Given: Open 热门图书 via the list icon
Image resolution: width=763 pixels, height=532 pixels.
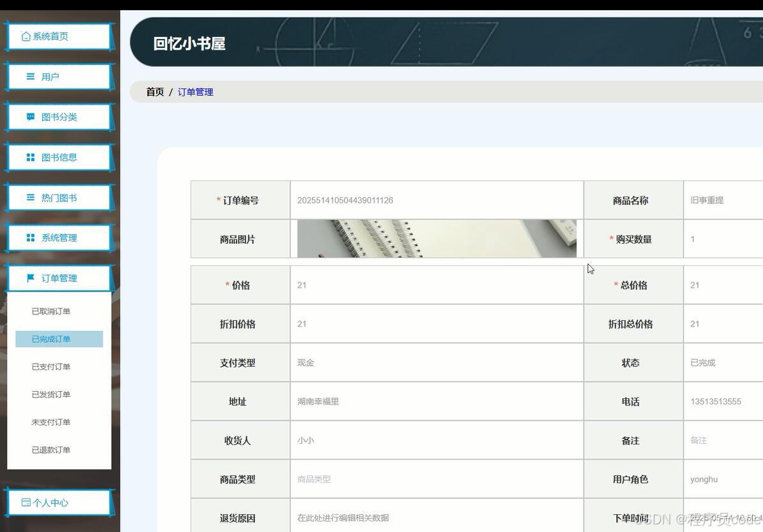Looking at the screenshot, I should point(30,197).
